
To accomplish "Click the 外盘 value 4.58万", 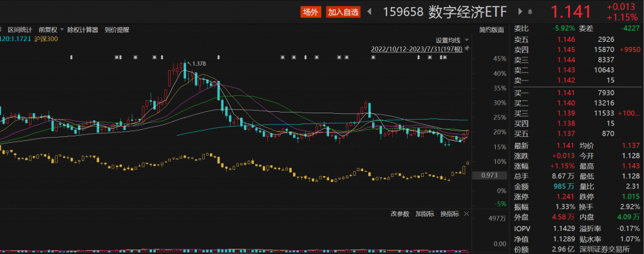I will click(x=563, y=217).
